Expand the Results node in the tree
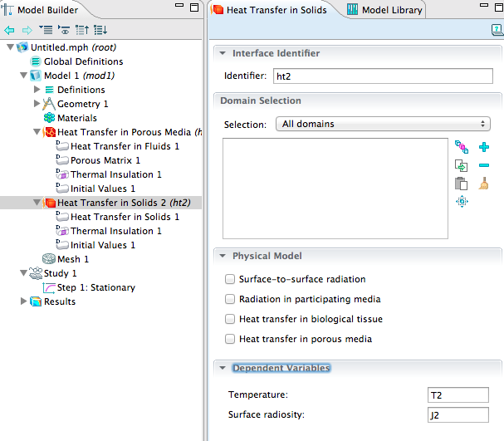 [x=23, y=301]
